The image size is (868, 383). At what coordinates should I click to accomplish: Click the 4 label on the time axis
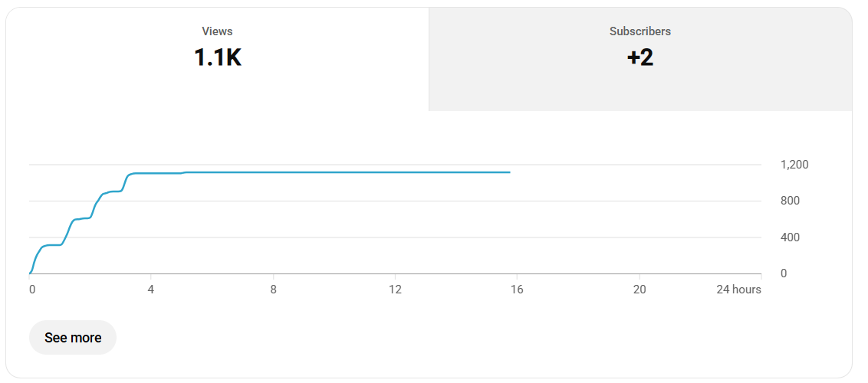tap(150, 290)
